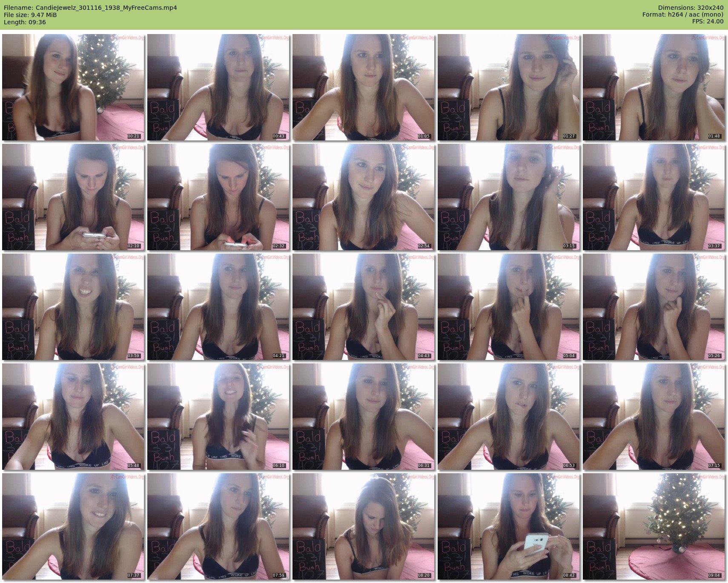Image resolution: width=728 pixels, height=583 pixels.
Task: Open the thumbnail at 01:27
Action: point(509,87)
